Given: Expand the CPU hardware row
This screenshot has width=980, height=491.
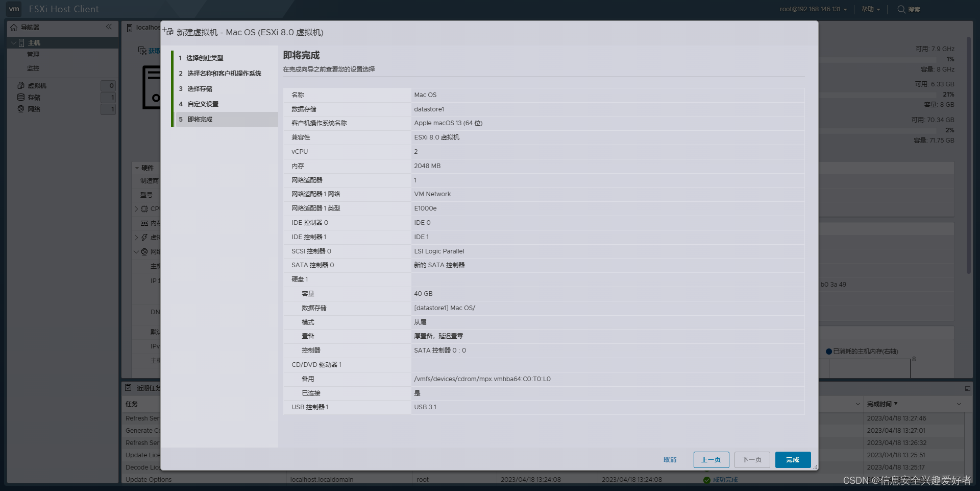Looking at the screenshot, I should (x=136, y=209).
